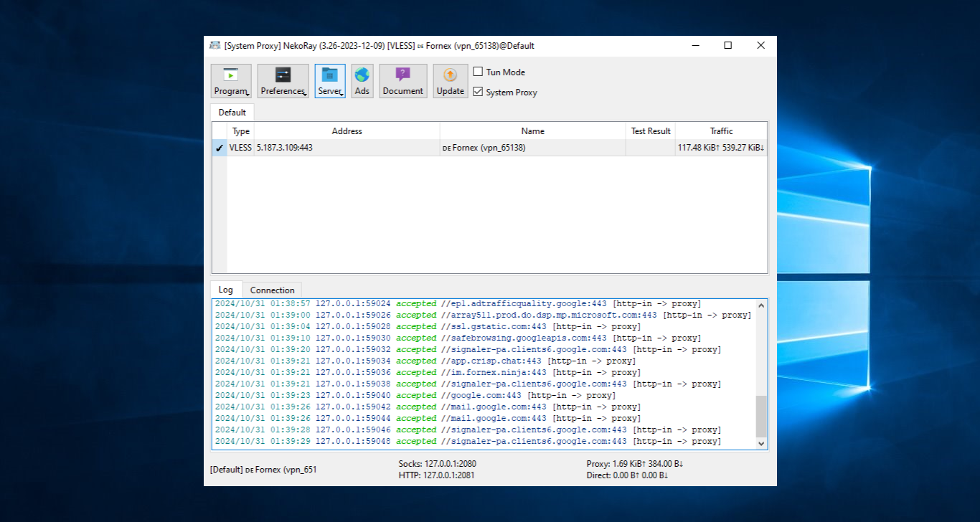This screenshot has height=522, width=980.
Task: Sort by the Type column header
Action: (x=241, y=131)
